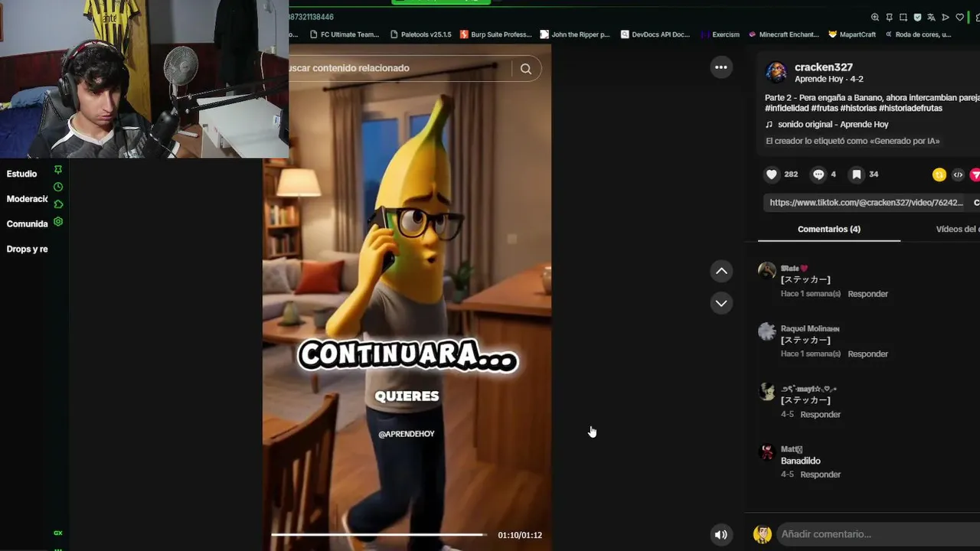Open comments via the speech bubble icon
Image resolution: width=980 pixels, height=551 pixels.
818,174
